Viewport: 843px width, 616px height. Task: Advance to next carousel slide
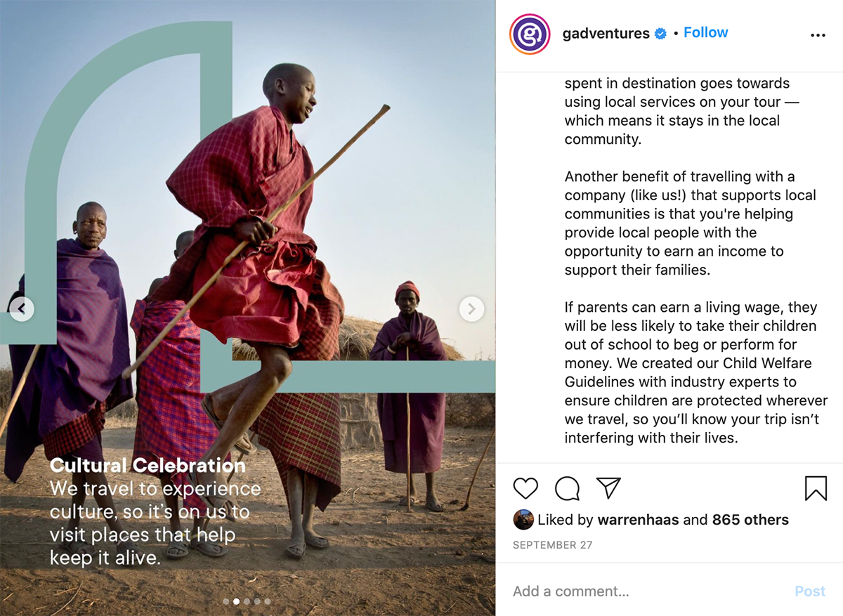(471, 308)
